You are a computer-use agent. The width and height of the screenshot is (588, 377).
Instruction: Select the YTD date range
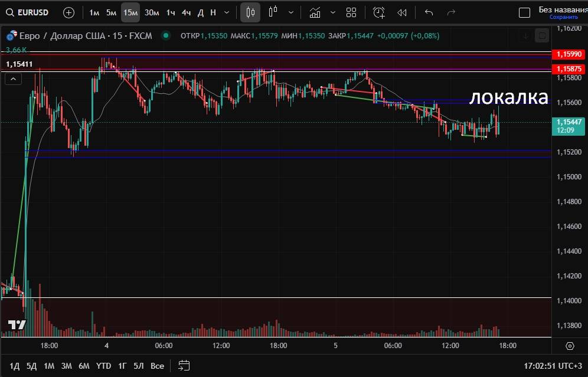click(x=104, y=366)
